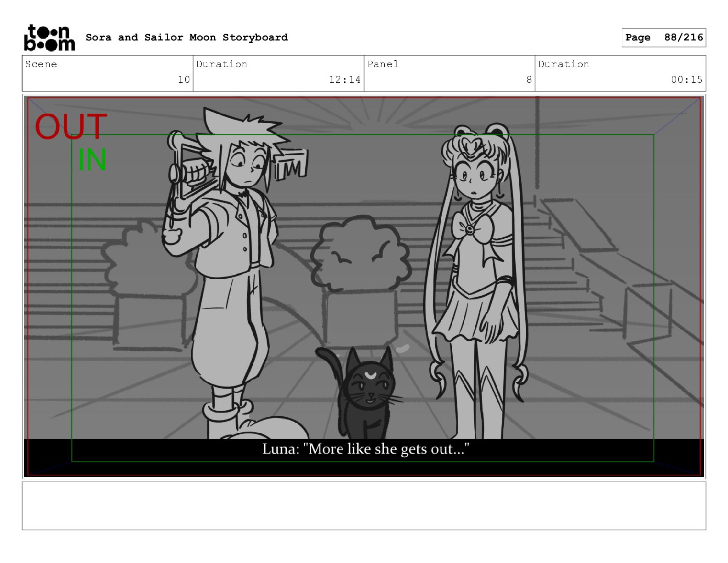Click the "Page 88/216" page indicator
This screenshot has height=563, width=728.
coord(664,37)
